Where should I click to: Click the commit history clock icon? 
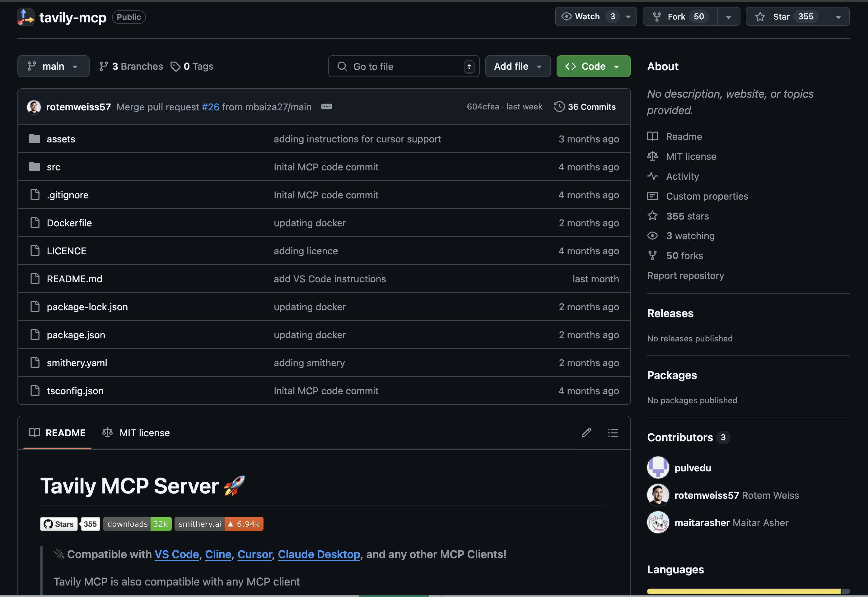point(559,107)
